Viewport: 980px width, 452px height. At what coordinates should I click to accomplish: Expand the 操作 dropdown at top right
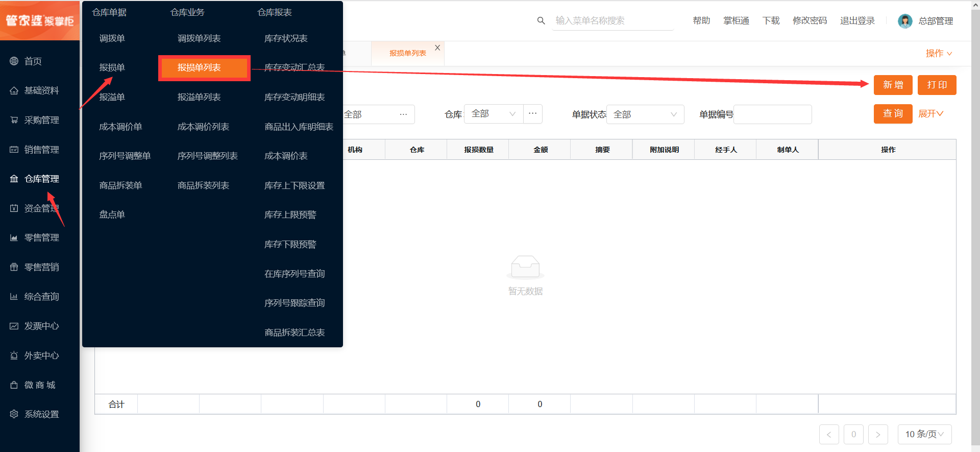tap(939, 54)
